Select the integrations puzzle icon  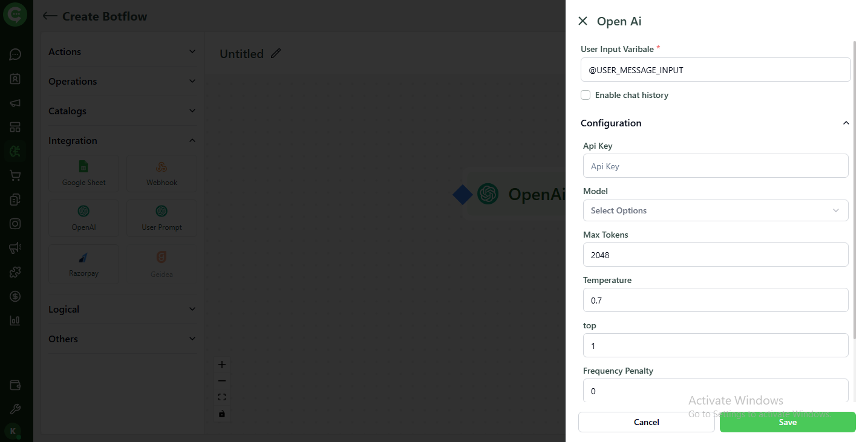point(15,272)
